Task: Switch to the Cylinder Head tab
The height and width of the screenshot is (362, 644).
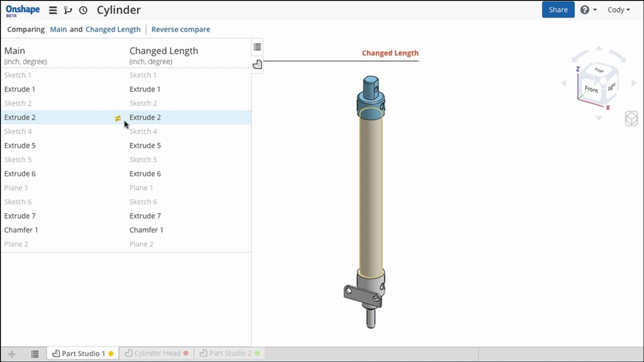Action: (x=157, y=353)
